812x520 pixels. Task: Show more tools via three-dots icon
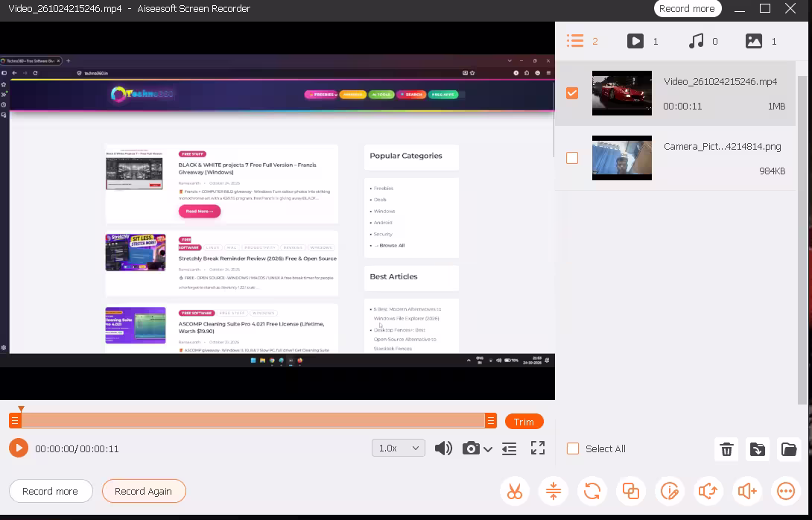[786, 491]
